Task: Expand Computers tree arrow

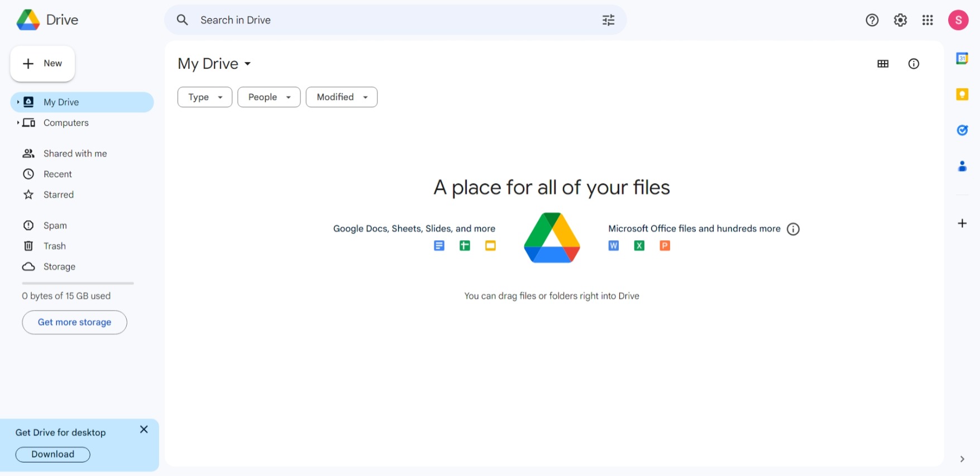Action: pos(18,122)
